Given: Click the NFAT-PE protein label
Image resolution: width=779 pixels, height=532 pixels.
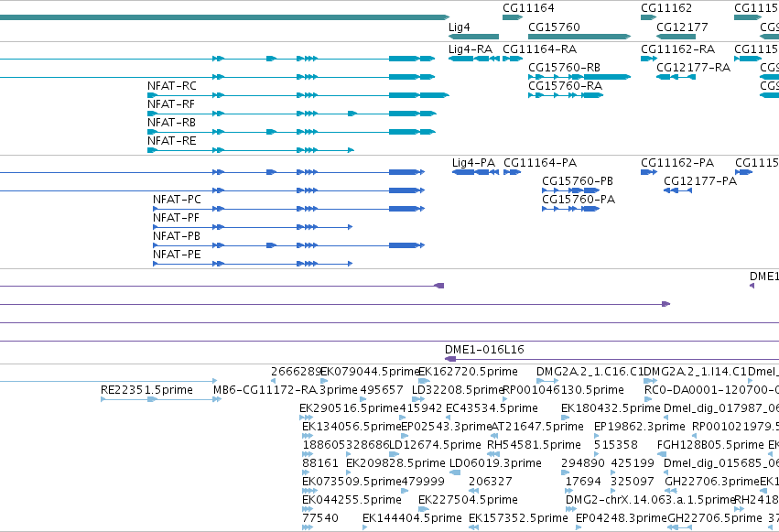Looking at the screenshot, I should (x=177, y=255).
